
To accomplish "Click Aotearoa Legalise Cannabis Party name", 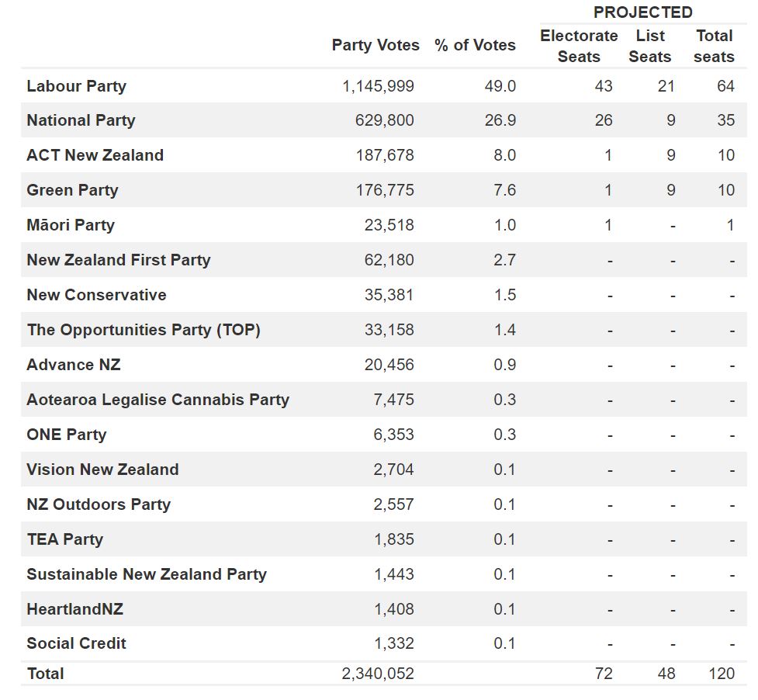I will coord(157,400).
